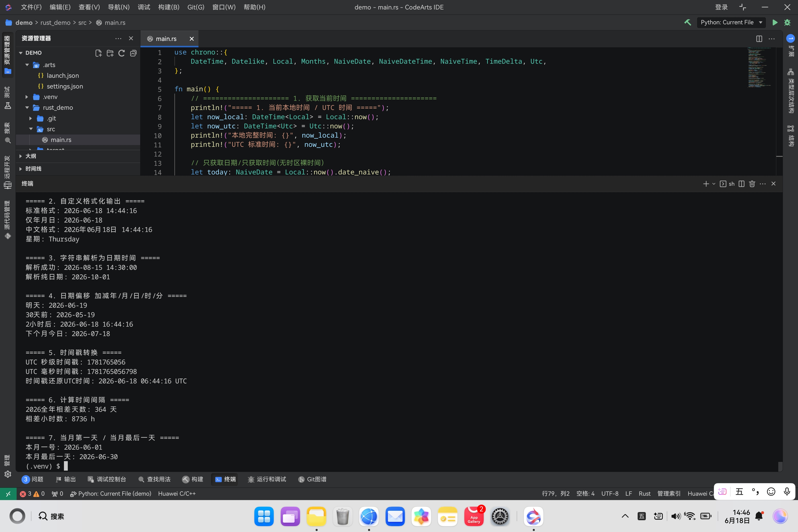Image resolution: width=798 pixels, height=532 pixels.
Task: Add a new terminal with the plus icon
Action: [706, 184]
